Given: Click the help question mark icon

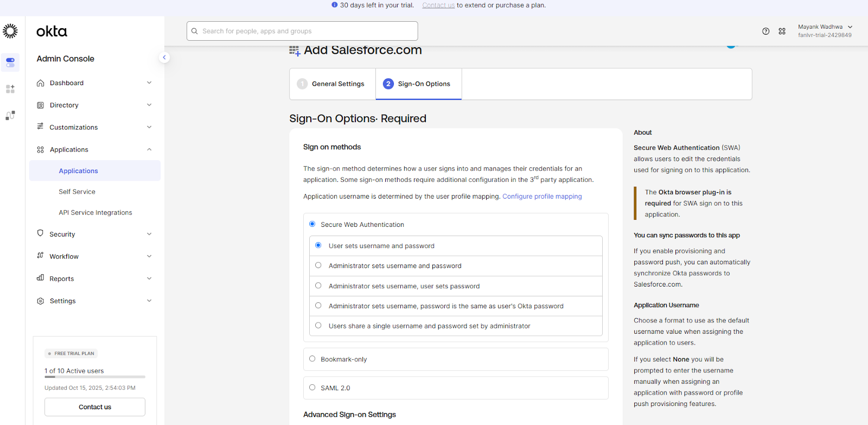Looking at the screenshot, I should click(x=765, y=31).
